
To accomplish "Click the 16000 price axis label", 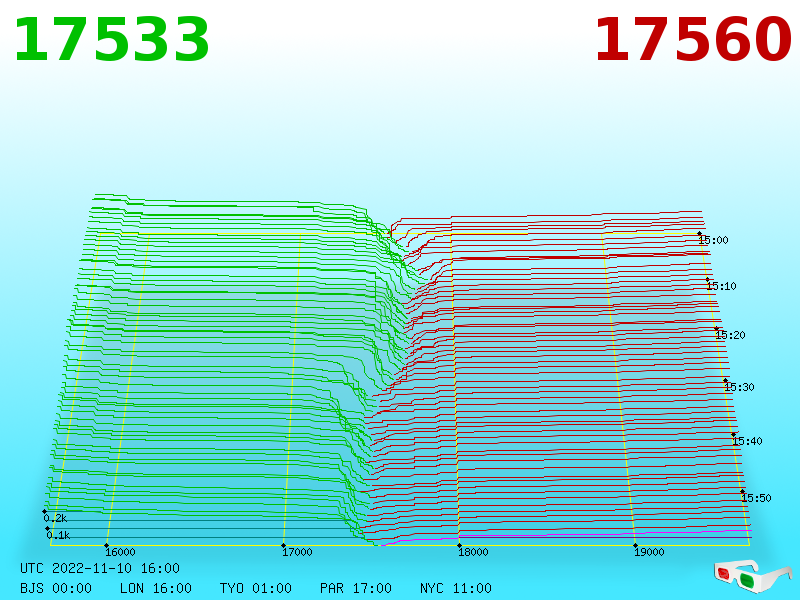I will coord(120,552).
